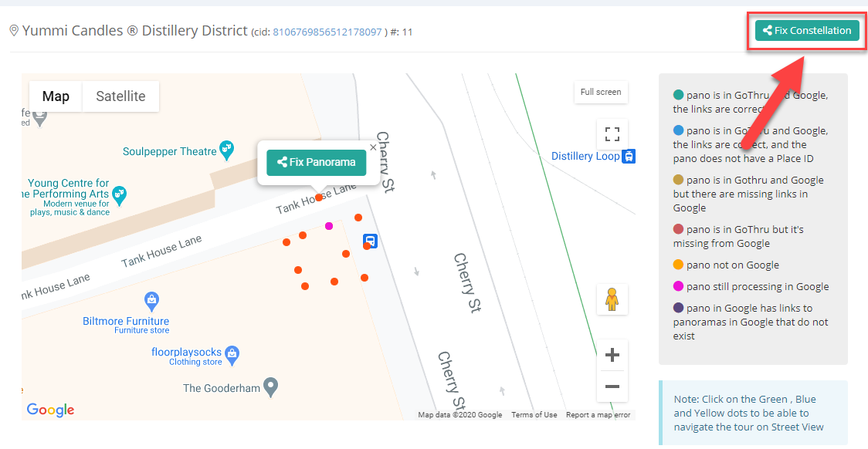Click the pink legend dot for processing pano
Image resolution: width=868 pixels, height=449 pixels.
(678, 286)
